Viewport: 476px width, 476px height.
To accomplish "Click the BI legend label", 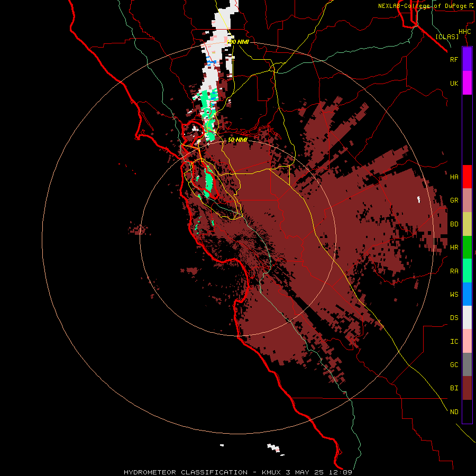I will point(454,388).
